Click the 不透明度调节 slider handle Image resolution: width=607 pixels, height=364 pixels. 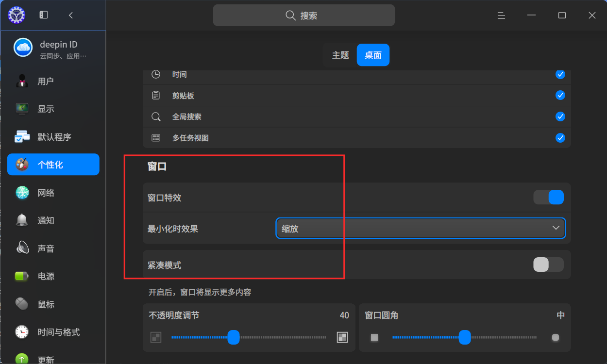(x=234, y=337)
